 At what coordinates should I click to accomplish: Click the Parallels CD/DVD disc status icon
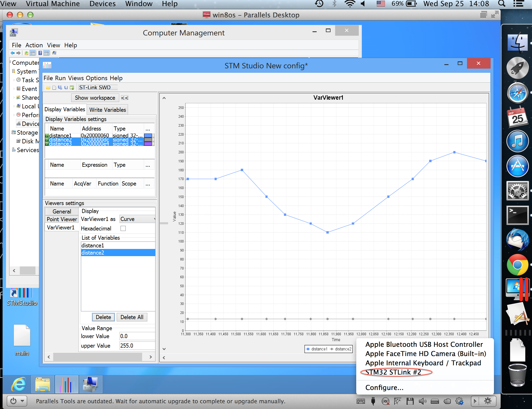pyautogui.click(x=386, y=401)
